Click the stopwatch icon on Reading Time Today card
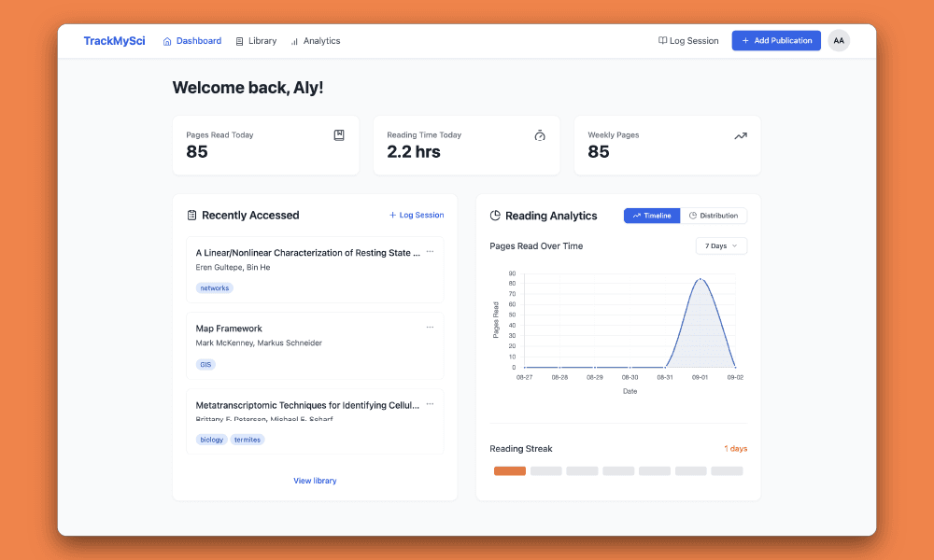This screenshot has width=934, height=560. [x=540, y=135]
